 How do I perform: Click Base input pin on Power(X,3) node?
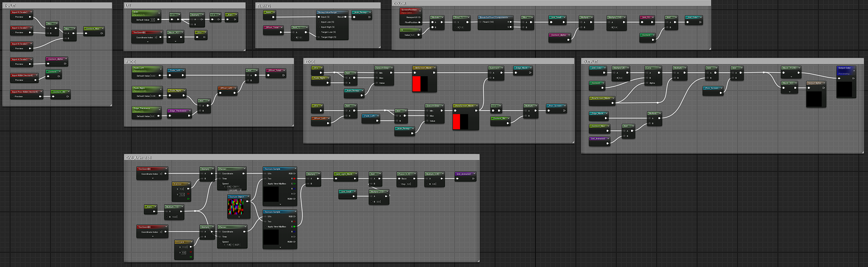[399, 179]
